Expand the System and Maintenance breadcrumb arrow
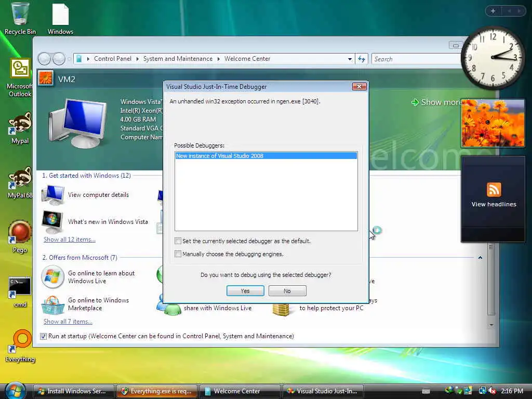This screenshot has width=532, height=399. tap(219, 59)
